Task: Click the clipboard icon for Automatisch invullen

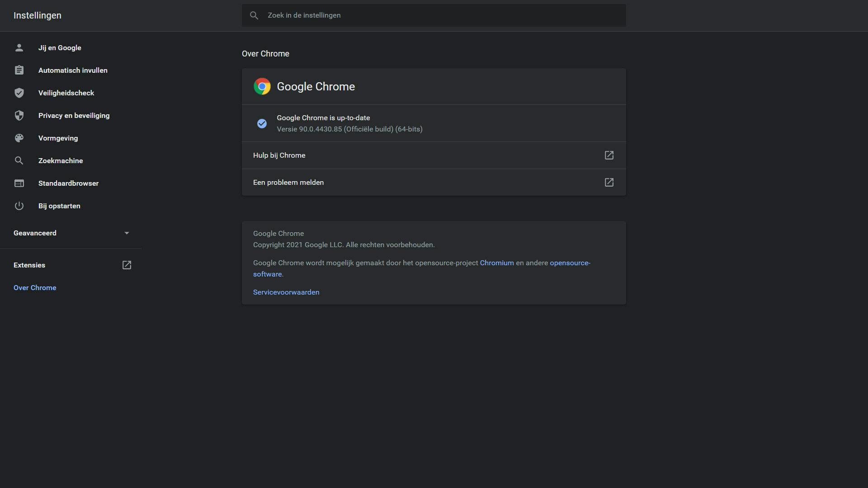Action: [19, 70]
